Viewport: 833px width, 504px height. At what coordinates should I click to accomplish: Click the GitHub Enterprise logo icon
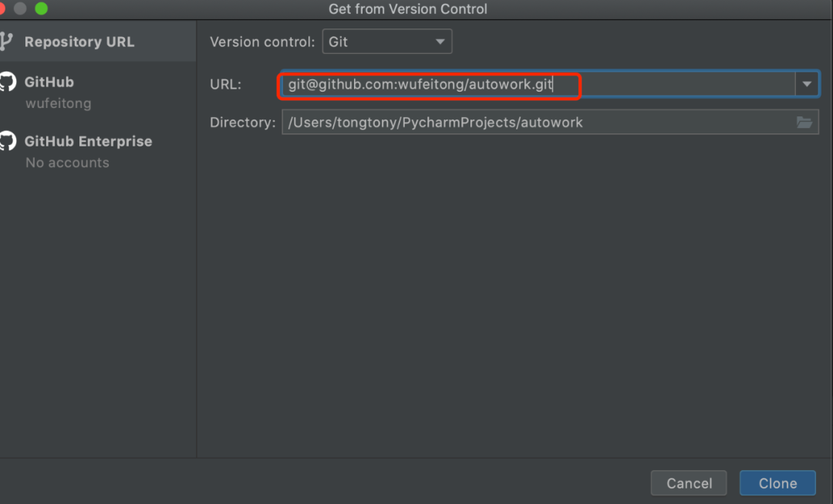tap(7, 141)
